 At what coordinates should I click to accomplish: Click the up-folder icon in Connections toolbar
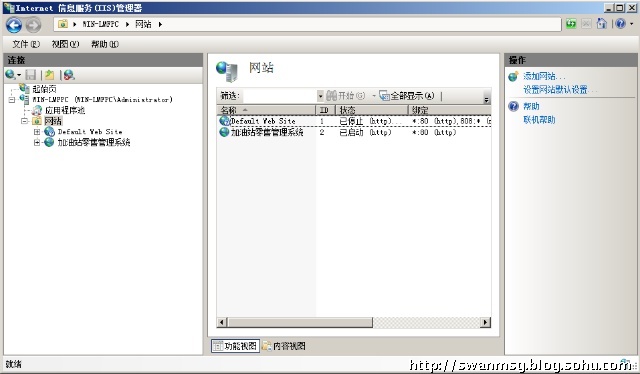(49, 75)
